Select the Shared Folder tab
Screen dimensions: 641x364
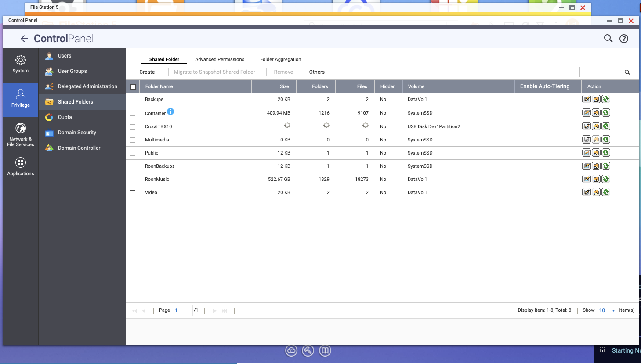tap(164, 59)
